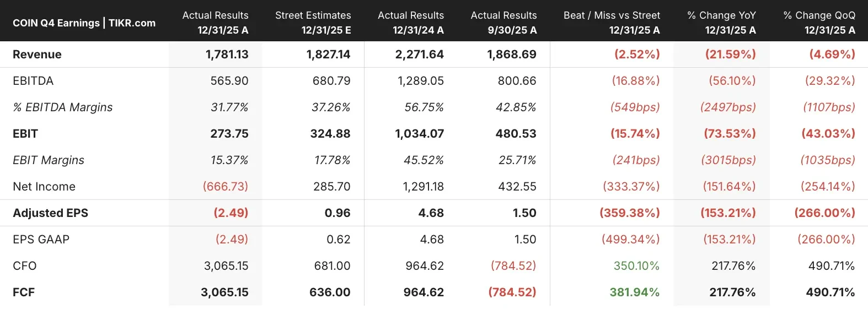868x315 pixels.
Task: Click the % Change YoY column header
Action: 721,23
